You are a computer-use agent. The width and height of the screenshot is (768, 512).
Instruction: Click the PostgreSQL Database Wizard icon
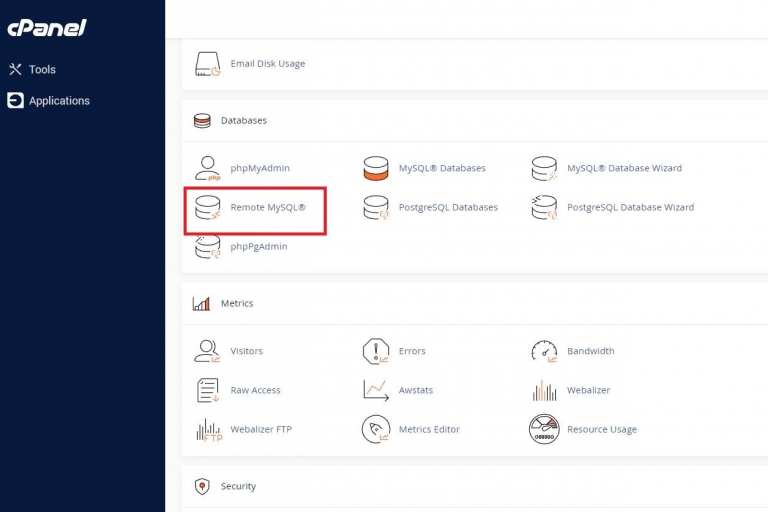coord(544,208)
